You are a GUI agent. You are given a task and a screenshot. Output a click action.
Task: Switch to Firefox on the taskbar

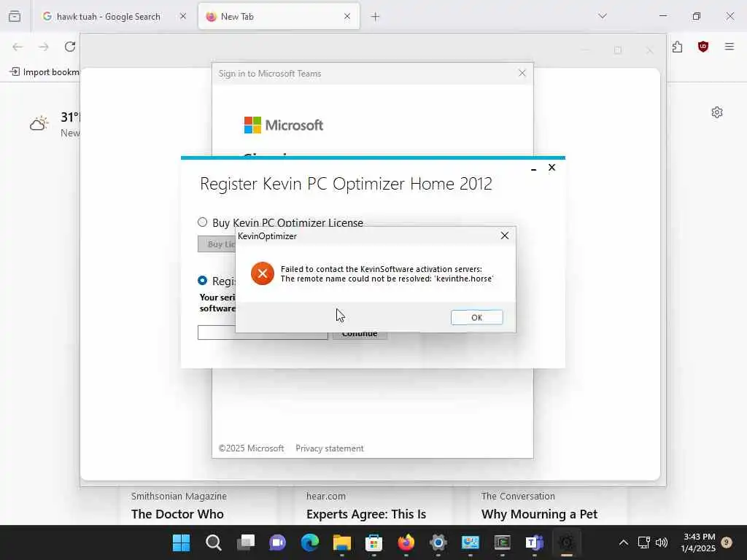(x=406, y=542)
